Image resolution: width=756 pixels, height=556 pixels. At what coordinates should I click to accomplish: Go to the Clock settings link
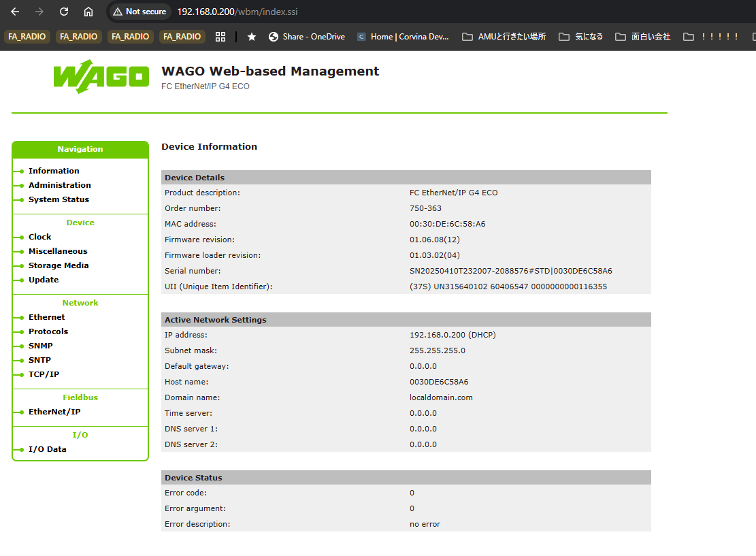tap(39, 237)
